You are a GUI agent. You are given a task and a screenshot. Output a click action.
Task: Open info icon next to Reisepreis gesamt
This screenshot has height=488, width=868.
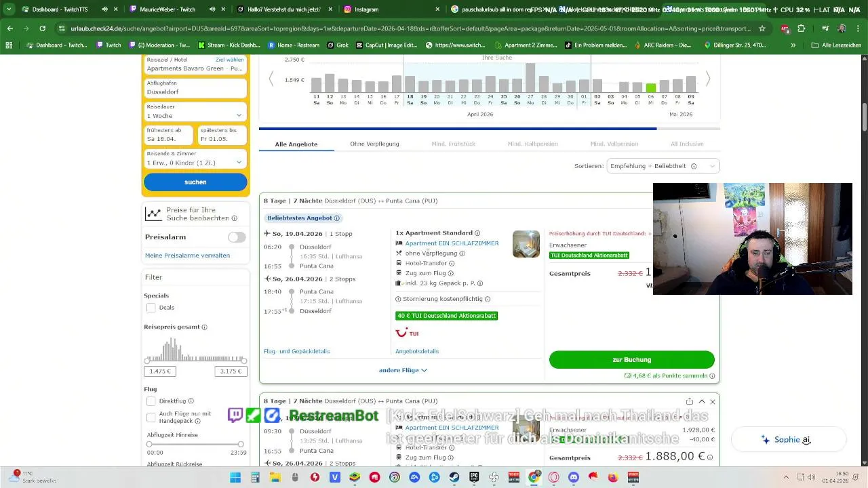click(x=204, y=327)
